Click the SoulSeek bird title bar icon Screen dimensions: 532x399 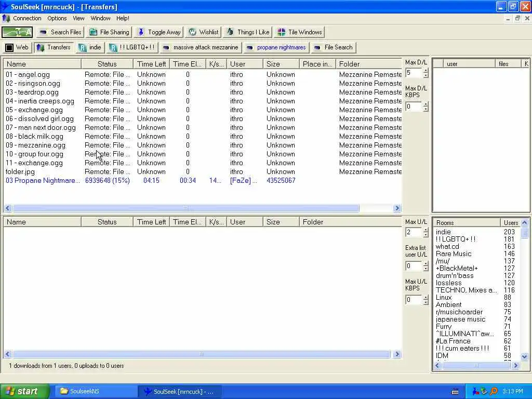[x=5, y=6]
